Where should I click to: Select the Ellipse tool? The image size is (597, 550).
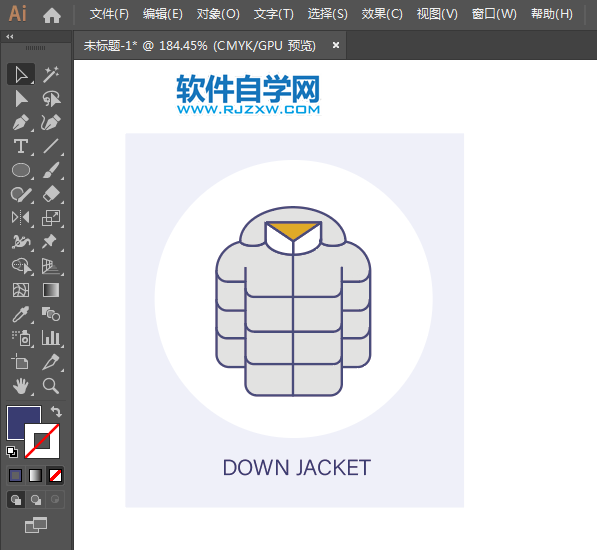(21, 170)
